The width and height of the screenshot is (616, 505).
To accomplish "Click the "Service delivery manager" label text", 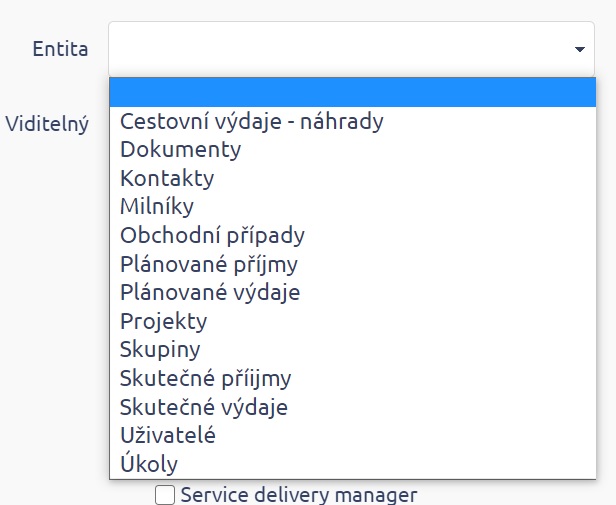I will 298,494.
